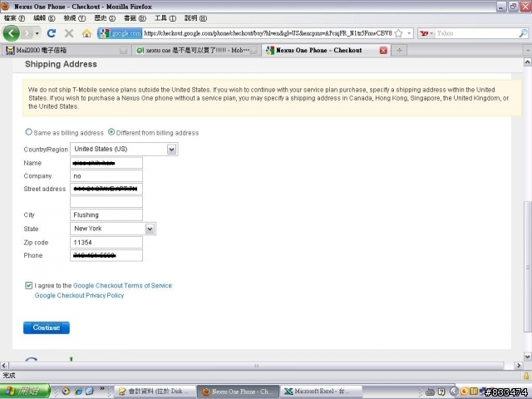Viewport: 532px width, 399px height.
Task: Open the Yahoo search engine selector
Action: [x=426, y=33]
